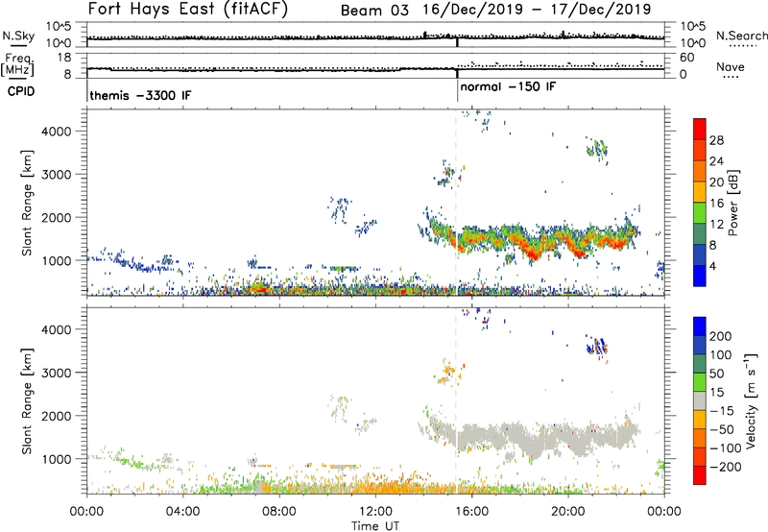Viewport: 768px width, 532px height.
Task: Click the '-50' velocity scale value
Action: point(722,429)
